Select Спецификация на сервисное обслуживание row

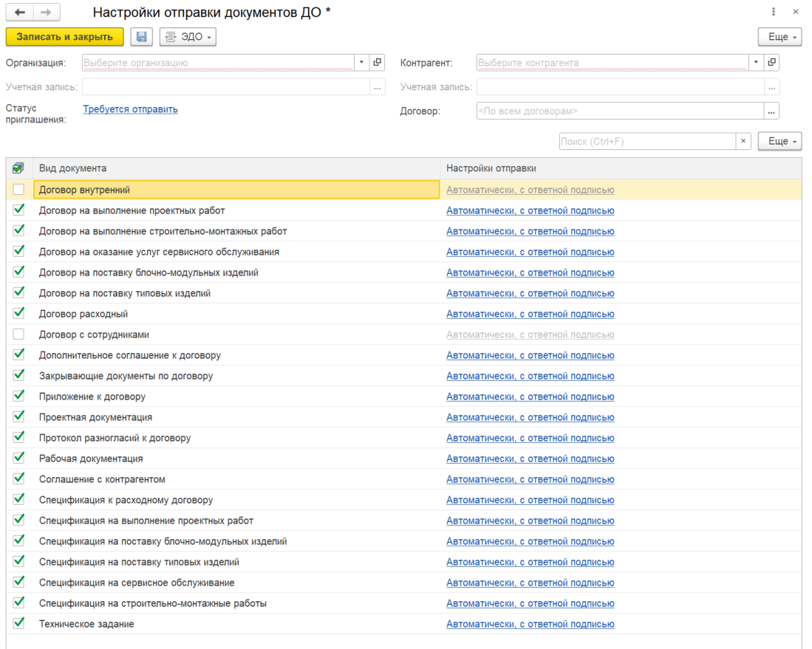pyautogui.click(x=404, y=583)
